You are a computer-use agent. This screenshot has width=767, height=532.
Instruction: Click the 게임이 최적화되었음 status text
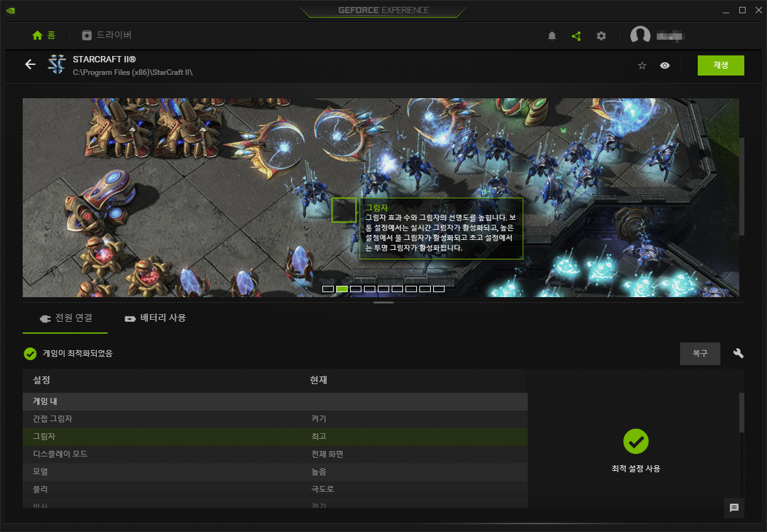click(x=77, y=354)
